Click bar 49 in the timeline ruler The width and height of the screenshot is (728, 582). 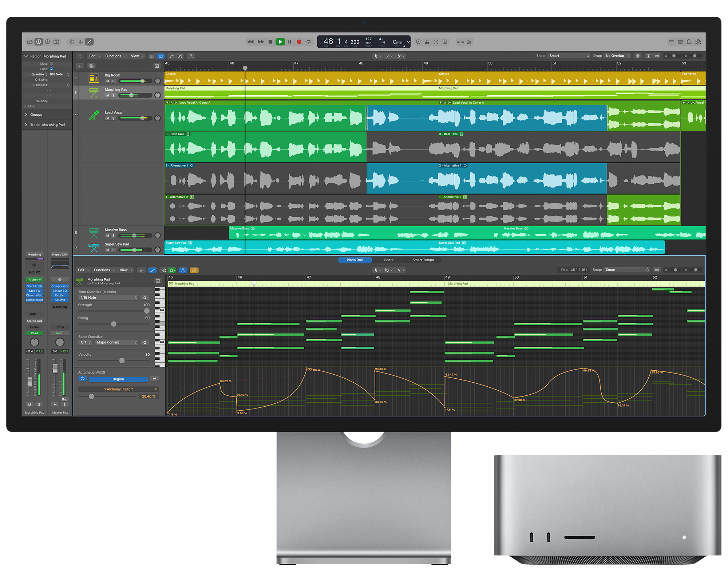pyautogui.click(x=426, y=63)
